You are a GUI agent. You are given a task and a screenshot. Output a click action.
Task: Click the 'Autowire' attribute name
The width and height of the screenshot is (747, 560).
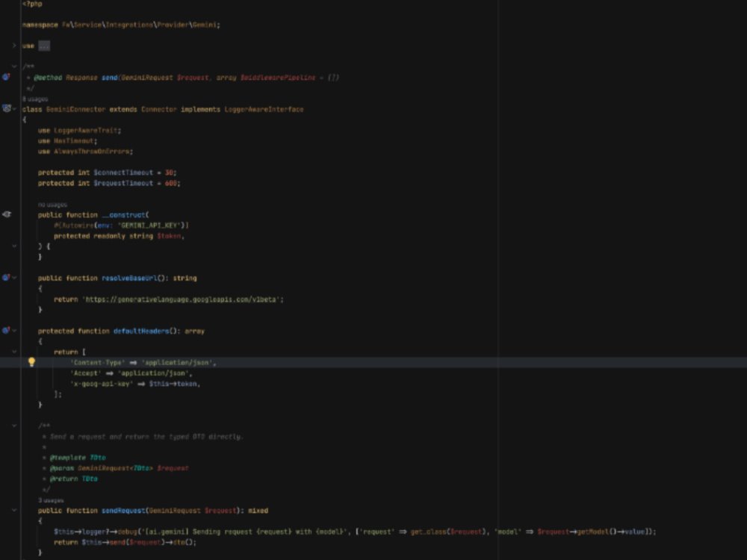pos(78,225)
